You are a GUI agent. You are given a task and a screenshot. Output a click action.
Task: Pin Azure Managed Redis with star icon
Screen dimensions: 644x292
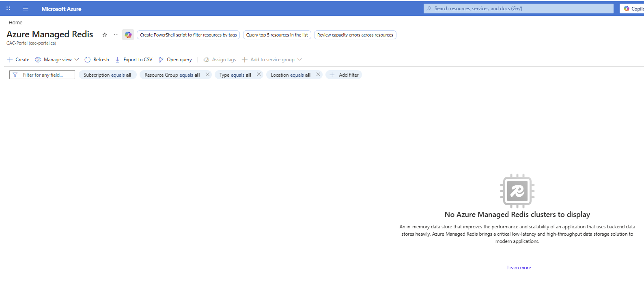click(105, 35)
